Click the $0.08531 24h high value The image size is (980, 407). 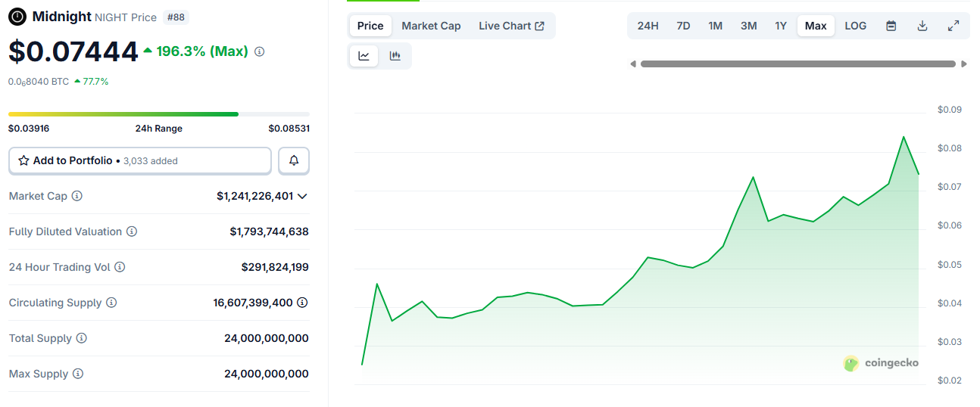click(x=289, y=129)
